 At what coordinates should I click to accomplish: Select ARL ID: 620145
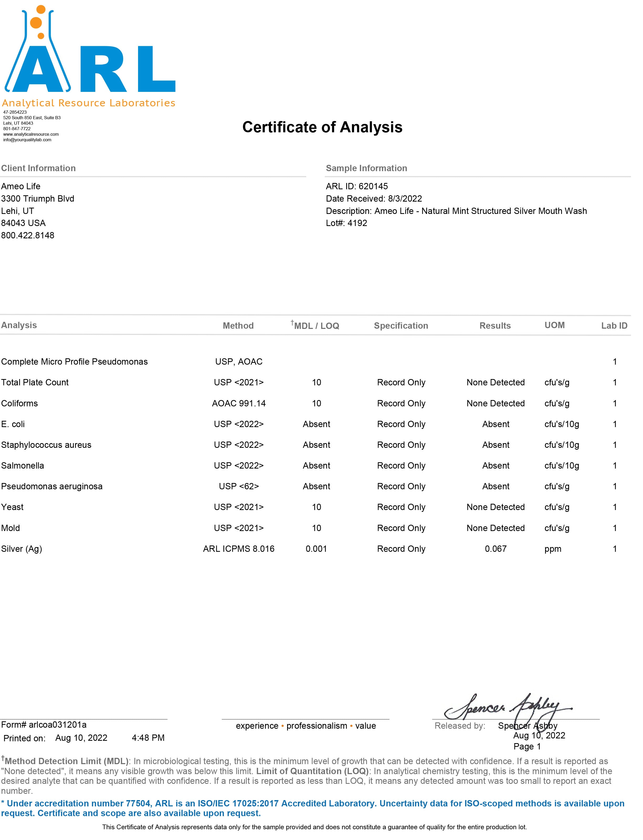click(x=357, y=186)
